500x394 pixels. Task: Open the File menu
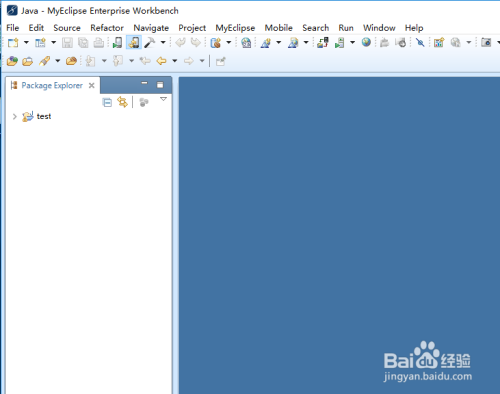13,28
